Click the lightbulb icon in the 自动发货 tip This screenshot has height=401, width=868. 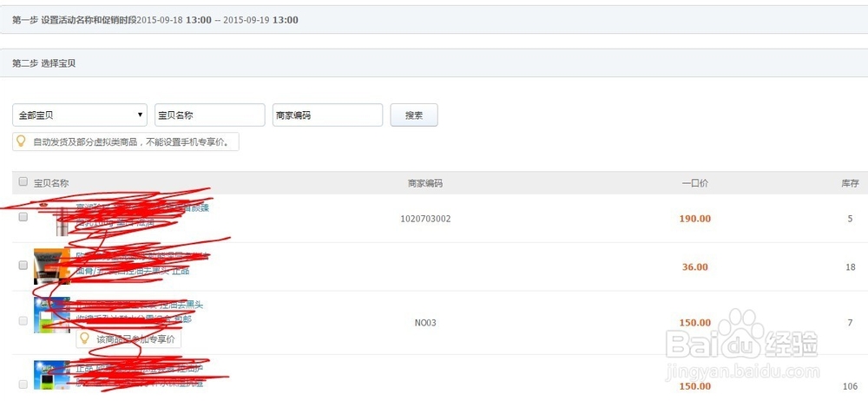pos(21,141)
